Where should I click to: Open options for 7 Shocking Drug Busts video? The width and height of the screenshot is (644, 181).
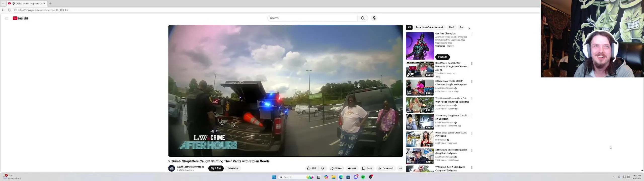point(472,116)
